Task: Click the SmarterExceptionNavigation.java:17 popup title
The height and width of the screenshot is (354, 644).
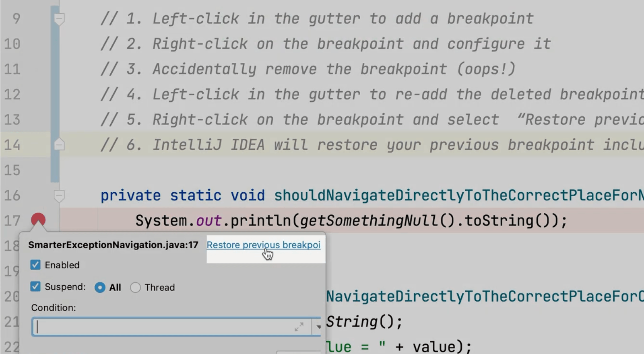Action: coord(113,245)
